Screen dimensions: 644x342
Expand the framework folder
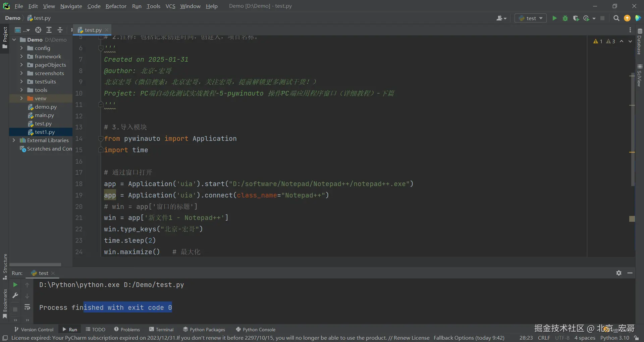[21, 56]
